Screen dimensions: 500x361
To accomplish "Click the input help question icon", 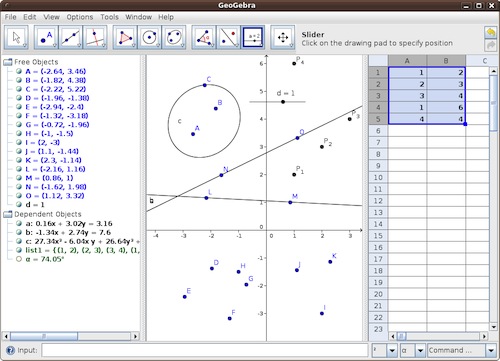I will pos(10,350).
